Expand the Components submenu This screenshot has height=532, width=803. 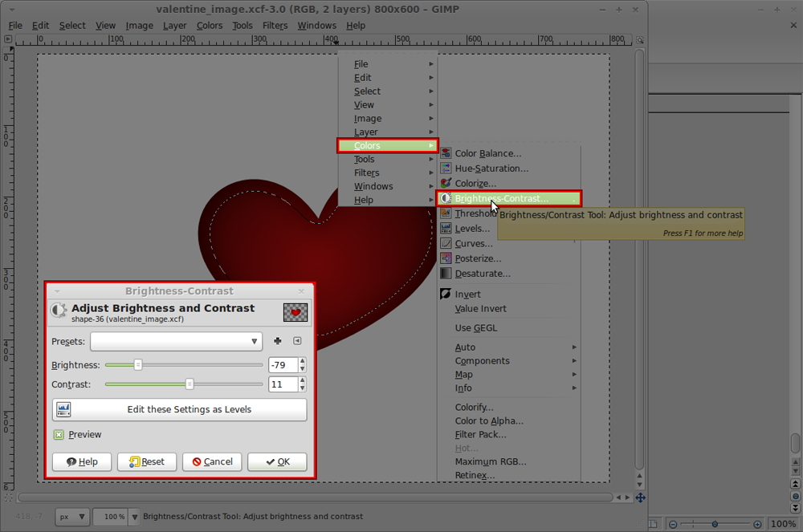tap(483, 360)
